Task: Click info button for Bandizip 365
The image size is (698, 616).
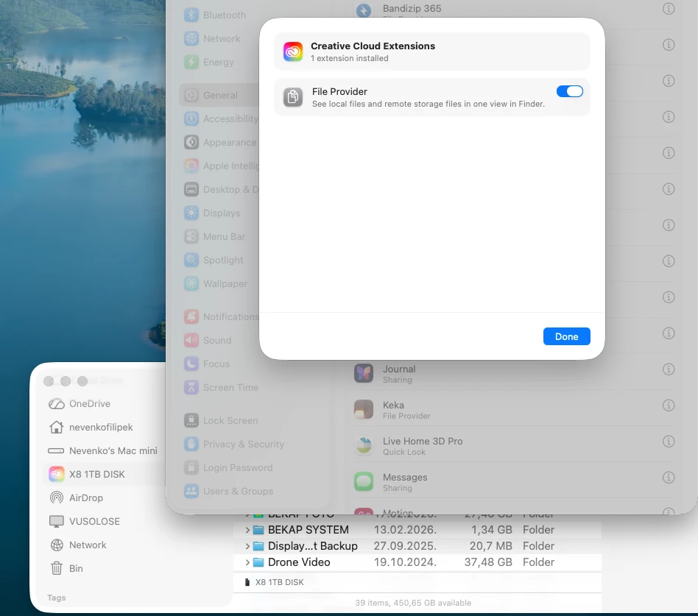Action: [x=669, y=8]
